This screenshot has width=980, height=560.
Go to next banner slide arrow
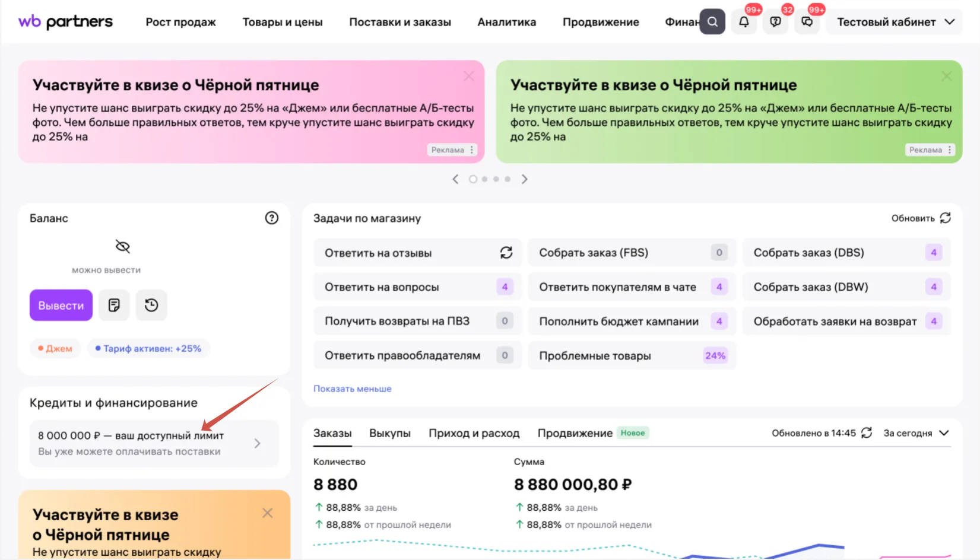point(525,179)
